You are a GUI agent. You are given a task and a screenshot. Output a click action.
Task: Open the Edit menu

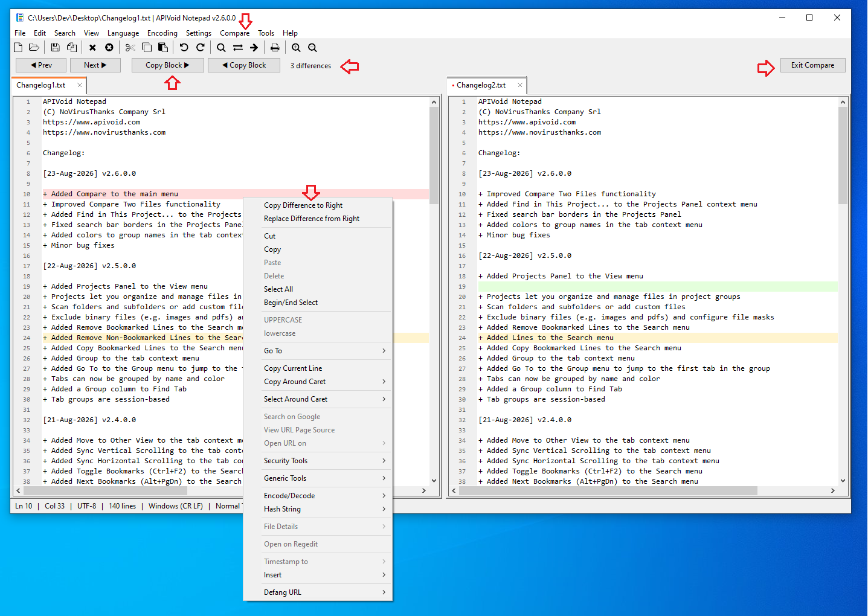40,33
